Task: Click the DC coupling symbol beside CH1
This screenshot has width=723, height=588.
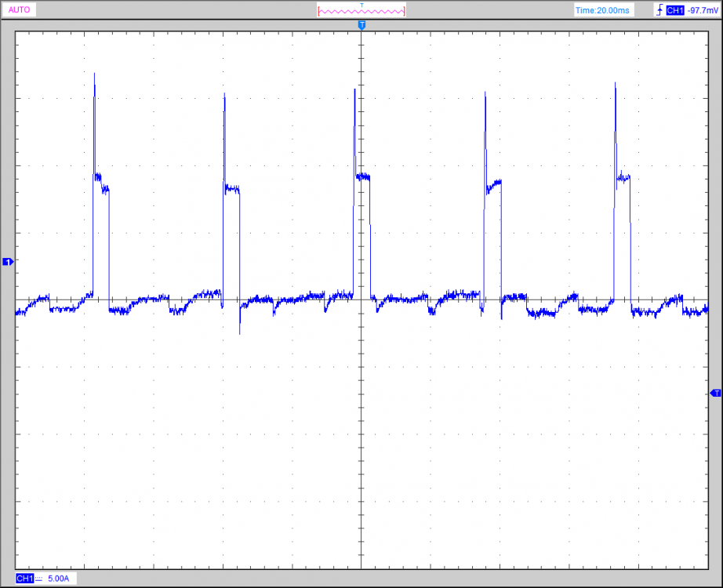Action: 38,578
